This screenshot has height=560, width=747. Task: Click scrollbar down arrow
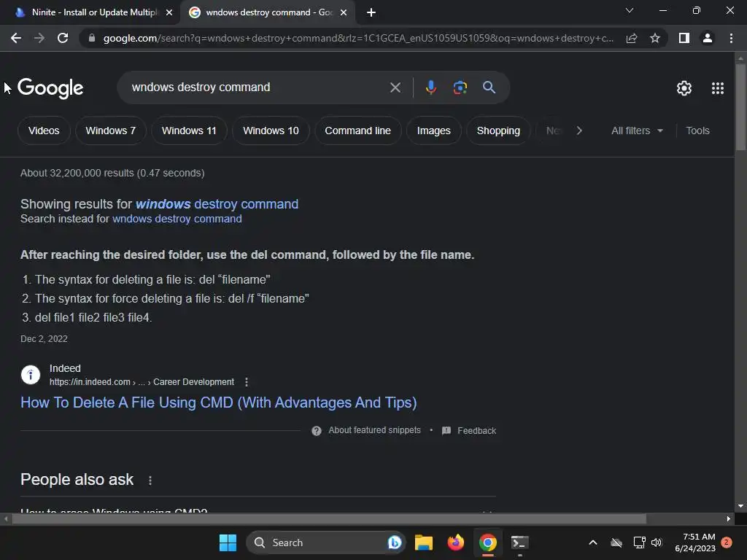click(740, 506)
